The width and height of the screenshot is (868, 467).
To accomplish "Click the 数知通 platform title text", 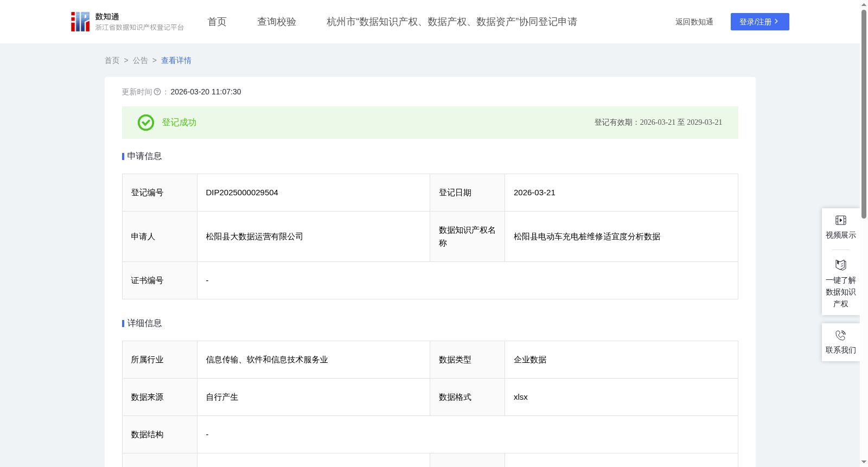I will pos(107,17).
